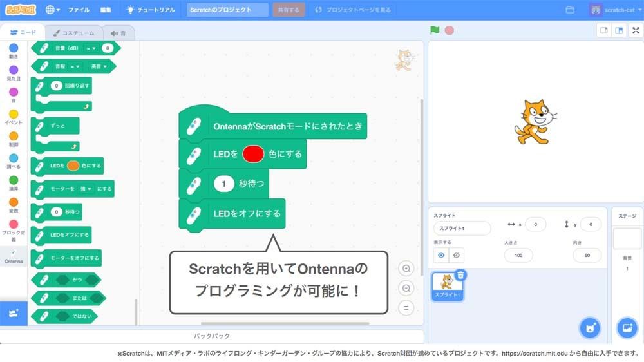Select the stage backdrop thumbnail
The width and height of the screenshot is (644, 362).
(627, 239)
